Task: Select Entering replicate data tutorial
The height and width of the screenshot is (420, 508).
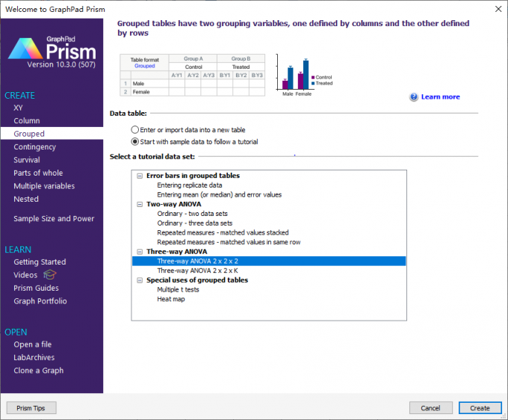Action: tap(190, 185)
